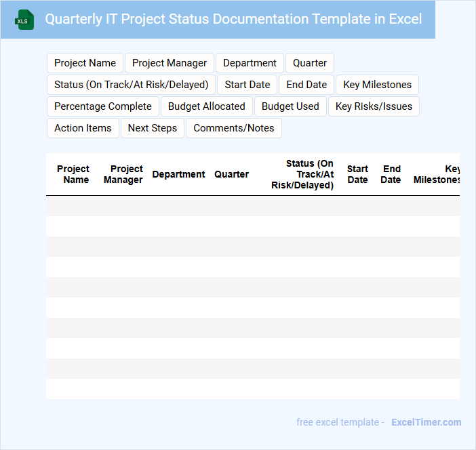The image size is (476, 450).
Task: Select the Project Manager tag
Action: (x=170, y=63)
